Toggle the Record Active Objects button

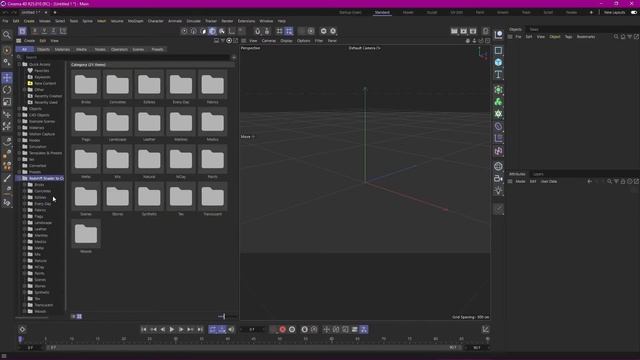282,329
